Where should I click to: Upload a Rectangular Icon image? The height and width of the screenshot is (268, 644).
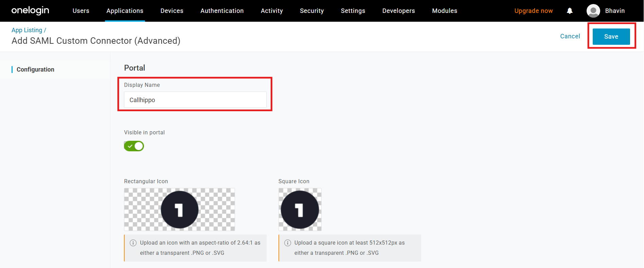pos(179,210)
